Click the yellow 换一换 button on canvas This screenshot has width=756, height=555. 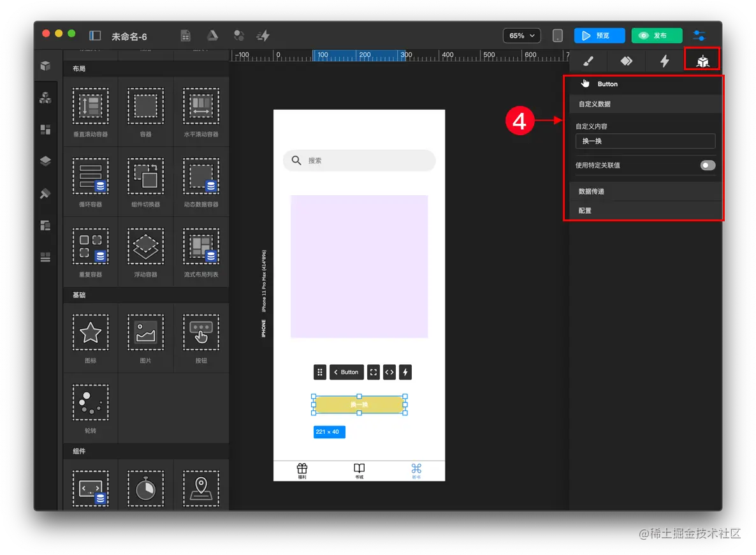(360, 404)
